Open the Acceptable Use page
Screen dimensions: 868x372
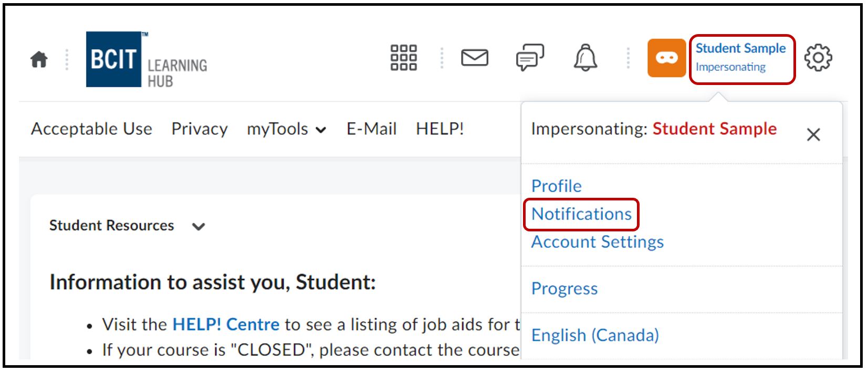(91, 129)
